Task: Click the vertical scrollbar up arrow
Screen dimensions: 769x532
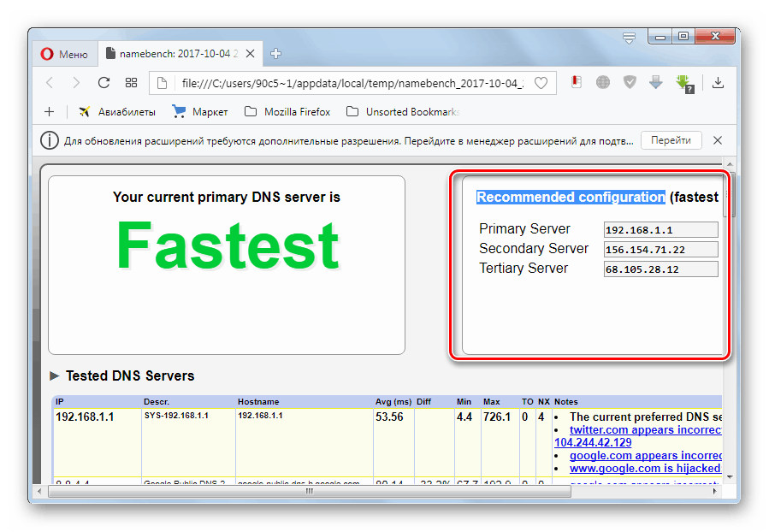Action: [730, 164]
